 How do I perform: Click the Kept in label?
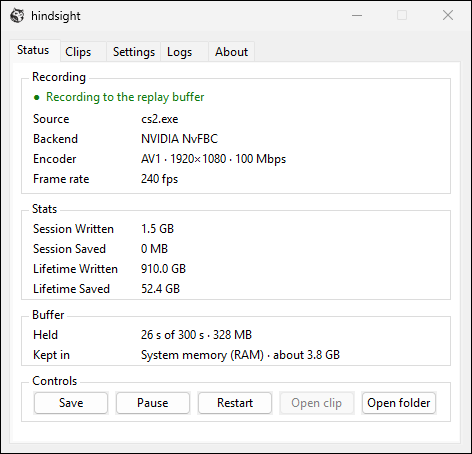[x=51, y=355]
